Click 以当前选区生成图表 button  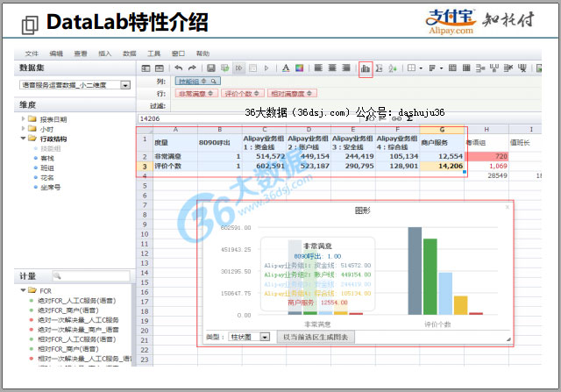[x=316, y=337]
